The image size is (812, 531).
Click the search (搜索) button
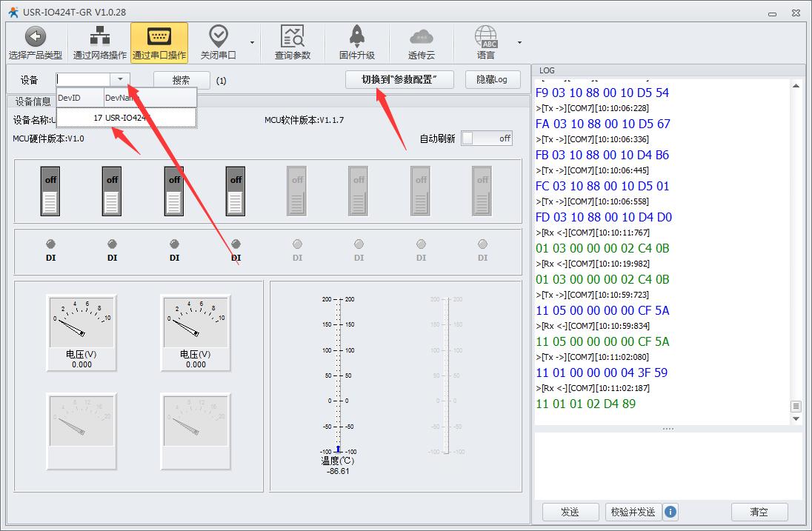pos(182,80)
